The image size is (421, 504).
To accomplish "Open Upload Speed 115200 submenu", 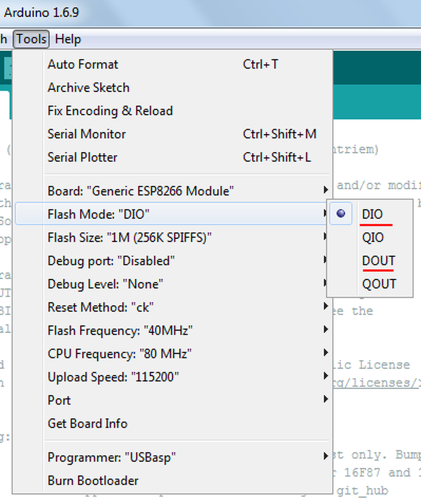I will tap(172, 377).
